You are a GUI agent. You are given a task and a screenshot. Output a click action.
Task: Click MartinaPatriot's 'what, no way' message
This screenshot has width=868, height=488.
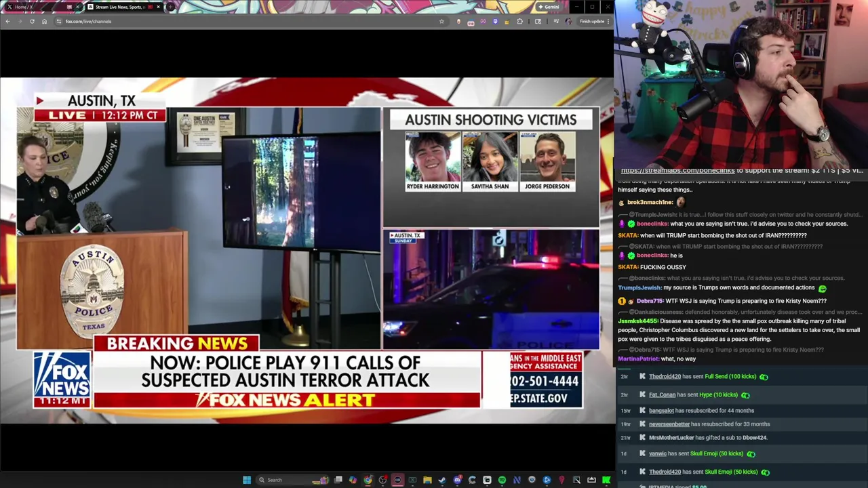pos(657,359)
